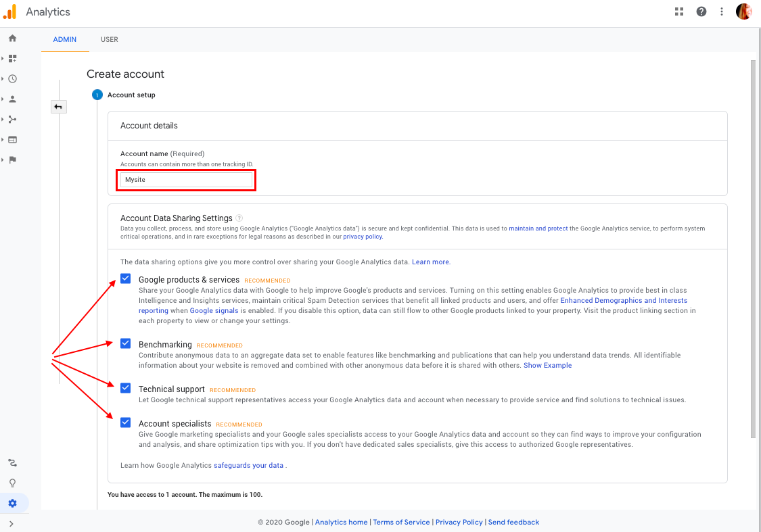Go to Home in sidebar
Image resolution: width=761 pixels, height=532 pixels.
(x=13, y=39)
